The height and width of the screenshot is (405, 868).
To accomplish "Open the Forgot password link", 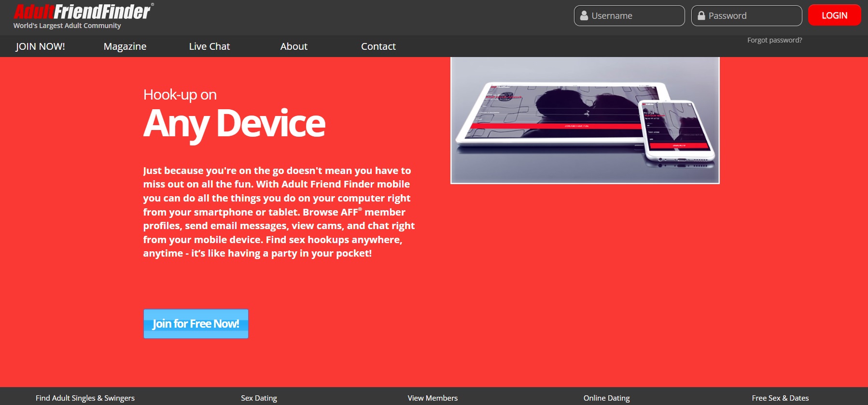I will (x=774, y=40).
